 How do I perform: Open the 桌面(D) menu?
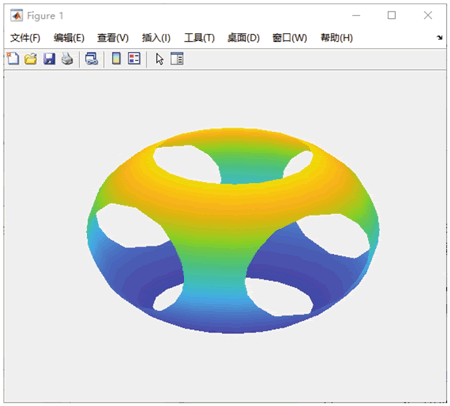pyautogui.click(x=243, y=38)
